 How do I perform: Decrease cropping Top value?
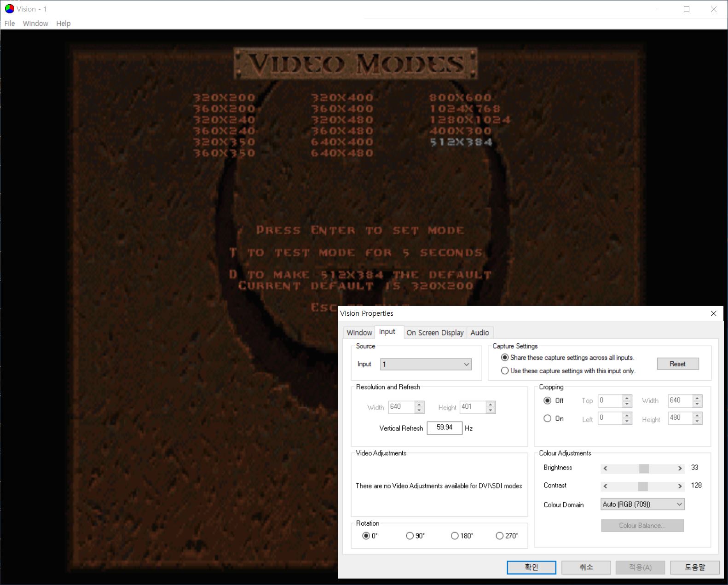coord(627,404)
